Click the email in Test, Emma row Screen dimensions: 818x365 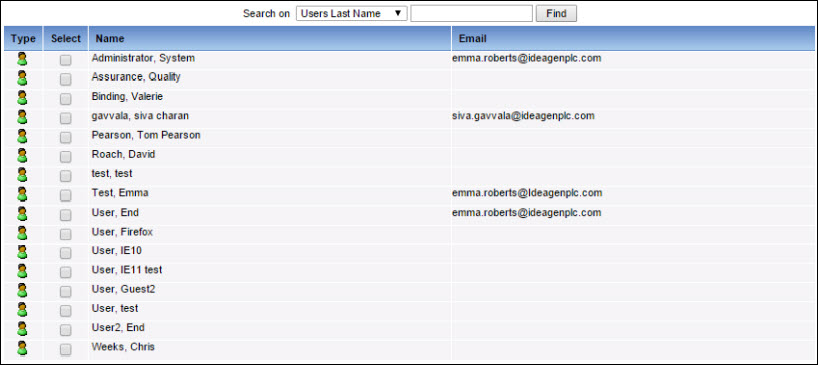(527, 193)
